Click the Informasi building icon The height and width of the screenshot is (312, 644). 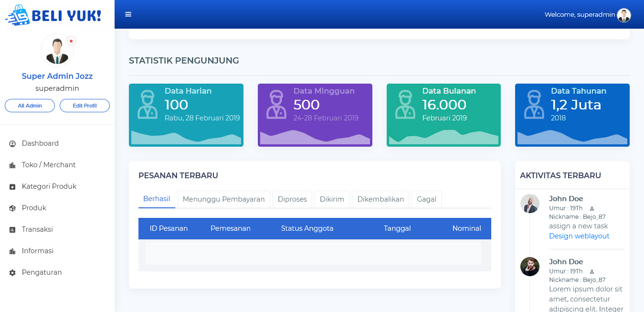(12, 251)
